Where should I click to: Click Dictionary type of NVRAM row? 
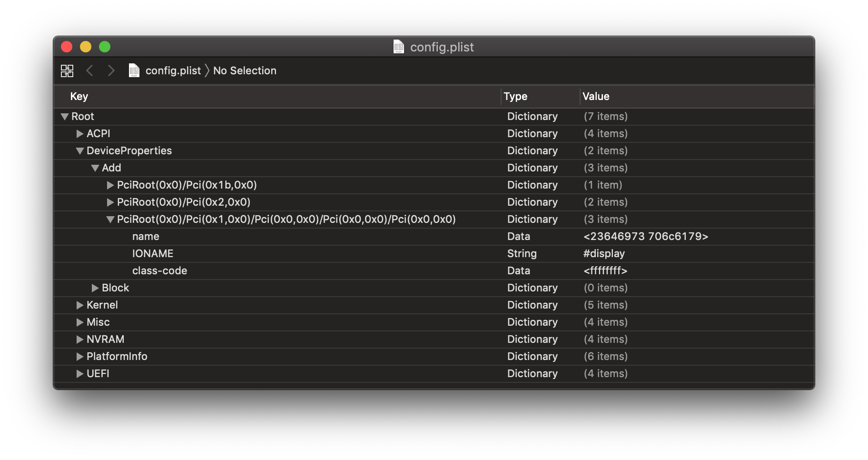point(533,340)
